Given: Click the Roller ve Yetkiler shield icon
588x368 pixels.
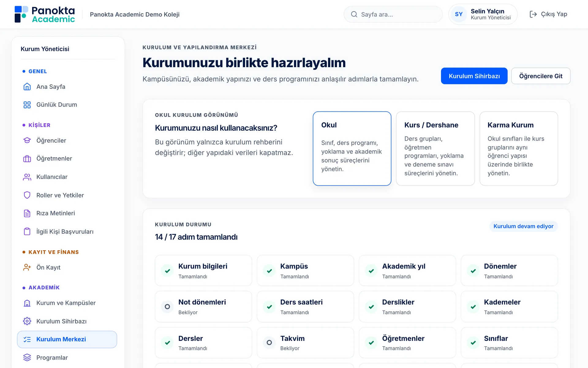Looking at the screenshot, I should click(27, 195).
